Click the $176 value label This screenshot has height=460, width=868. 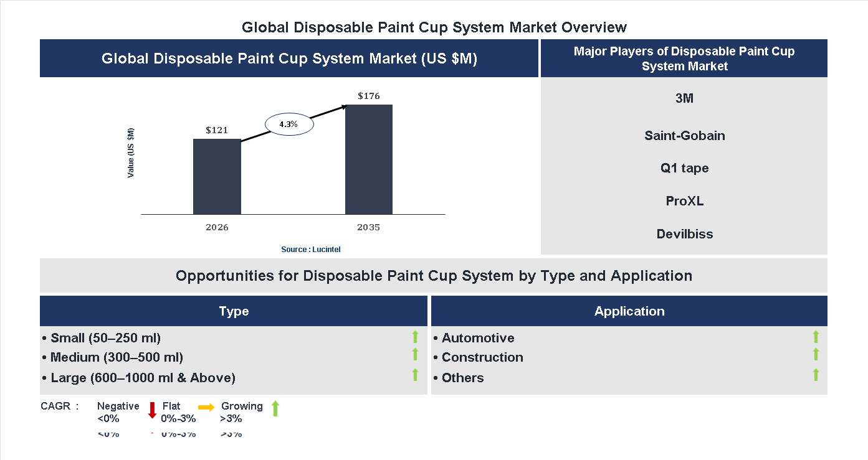[369, 96]
